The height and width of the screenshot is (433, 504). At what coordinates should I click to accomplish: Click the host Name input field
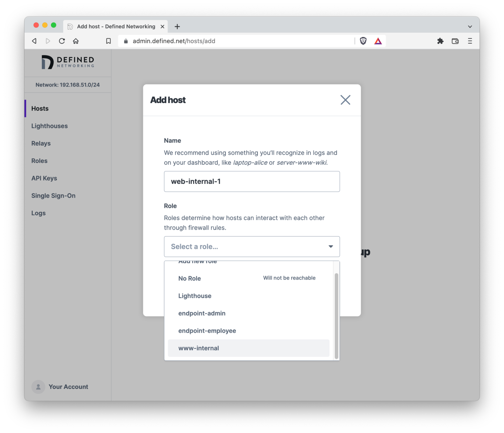[x=252, y=181]
